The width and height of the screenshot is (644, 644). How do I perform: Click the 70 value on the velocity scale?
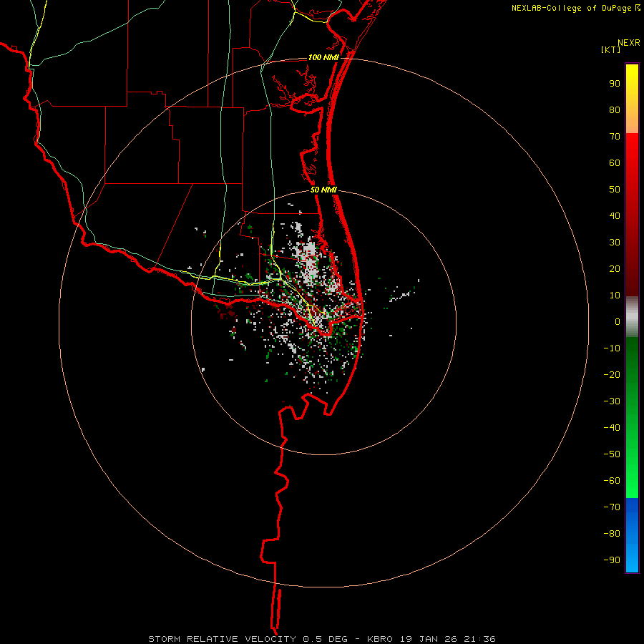(x=615, y=137)
